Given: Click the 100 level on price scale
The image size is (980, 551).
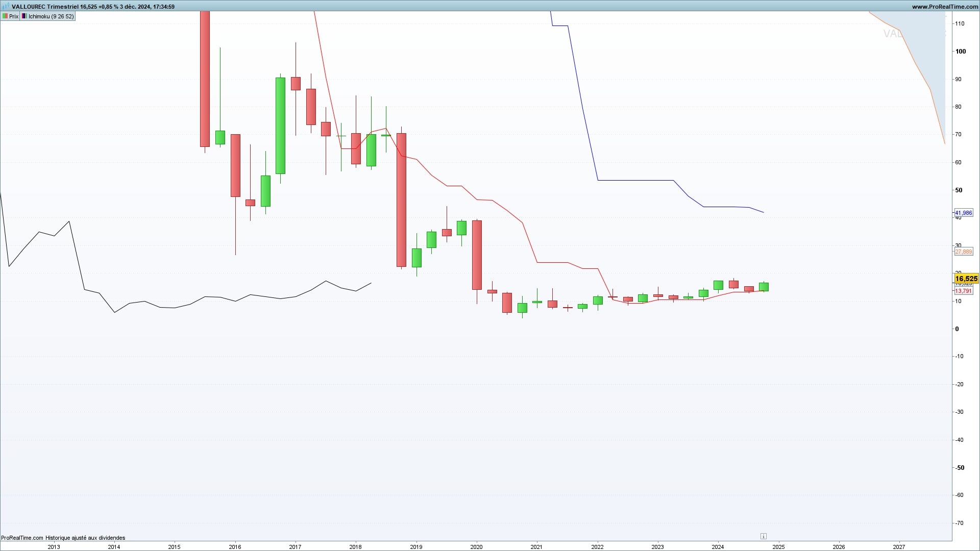Looking at the screenshot, I should 961,52.
